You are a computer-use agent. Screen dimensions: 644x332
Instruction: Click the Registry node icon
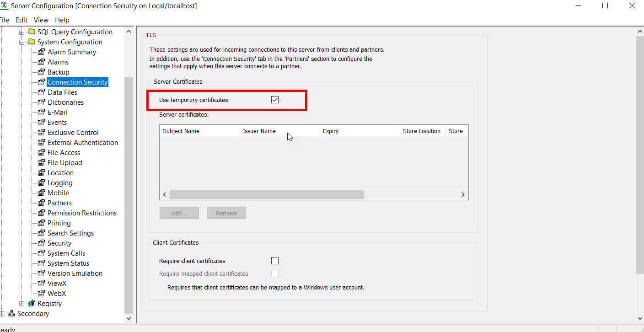[32, 304]
